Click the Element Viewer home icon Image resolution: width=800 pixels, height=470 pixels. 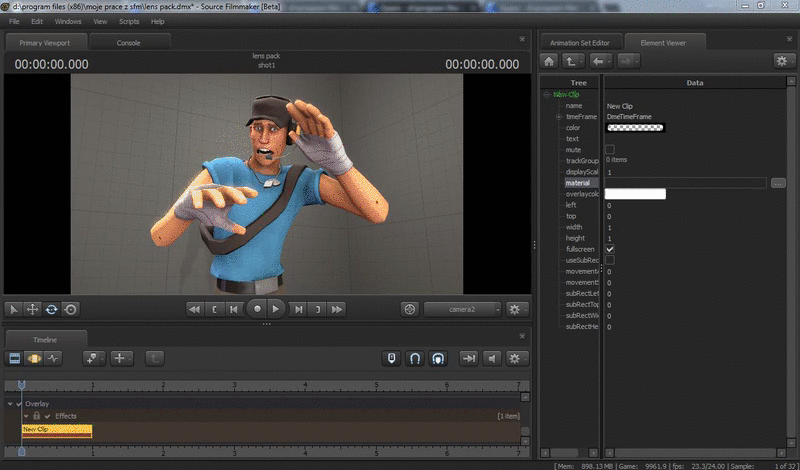point(549,61)
